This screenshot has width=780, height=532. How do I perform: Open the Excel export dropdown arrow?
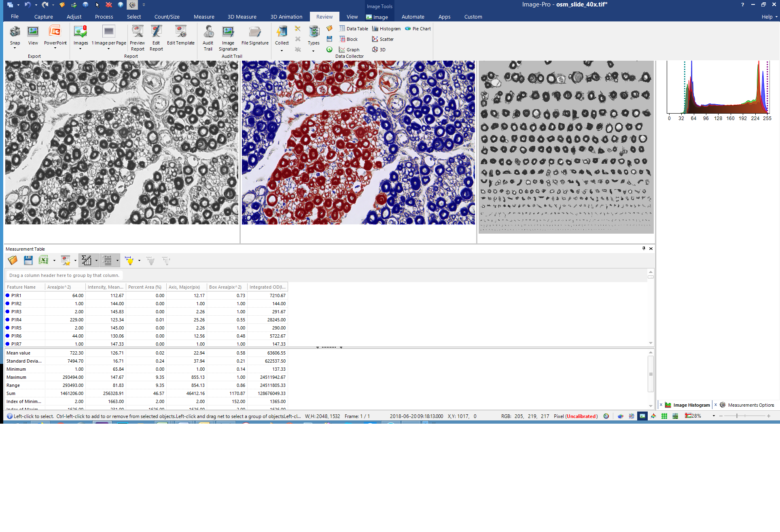(x=54, y=261)
